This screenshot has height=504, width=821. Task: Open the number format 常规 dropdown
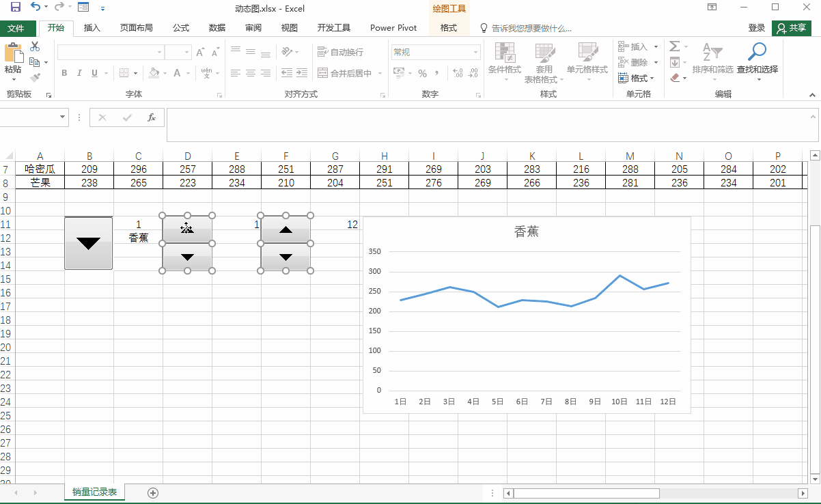coord(476,52)
